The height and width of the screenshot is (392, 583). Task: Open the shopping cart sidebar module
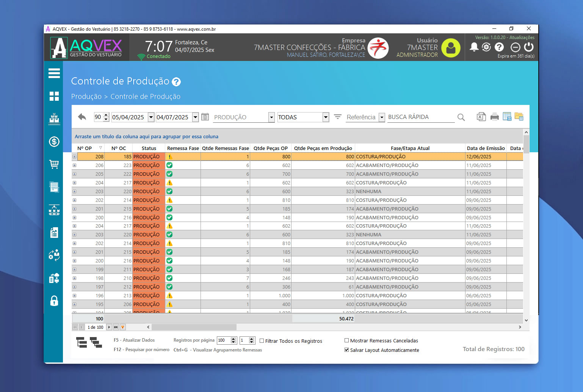[x=54, y=164]
